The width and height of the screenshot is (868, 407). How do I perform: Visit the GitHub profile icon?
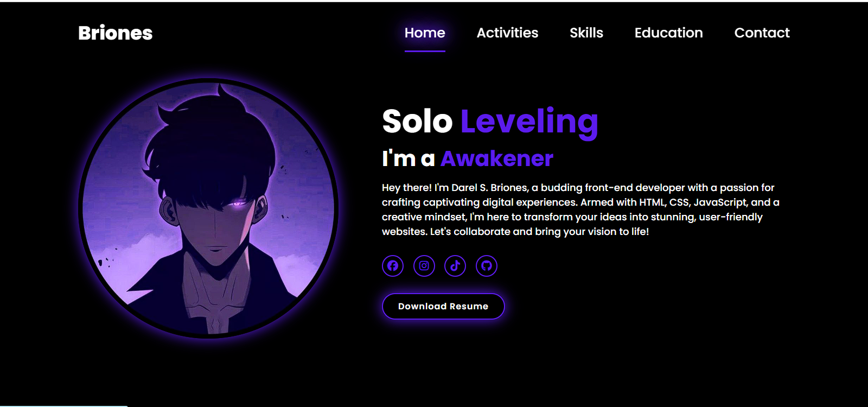pos(487,266)
